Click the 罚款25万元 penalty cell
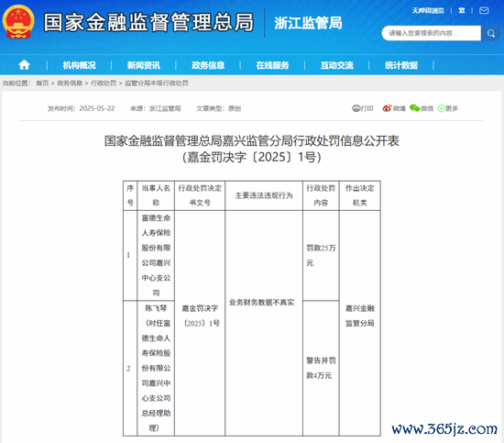504x443 pixels. [x=321, y=256]
